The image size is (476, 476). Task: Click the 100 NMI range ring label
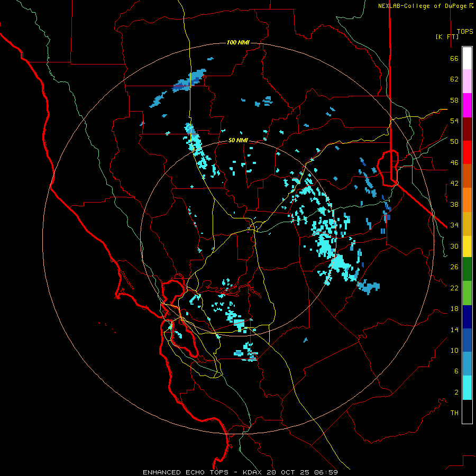pos(238,42)
